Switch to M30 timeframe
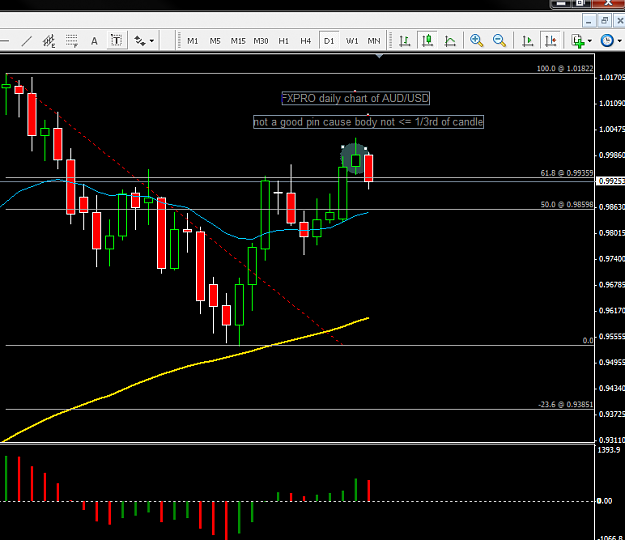625x540 pixels. 261,41
